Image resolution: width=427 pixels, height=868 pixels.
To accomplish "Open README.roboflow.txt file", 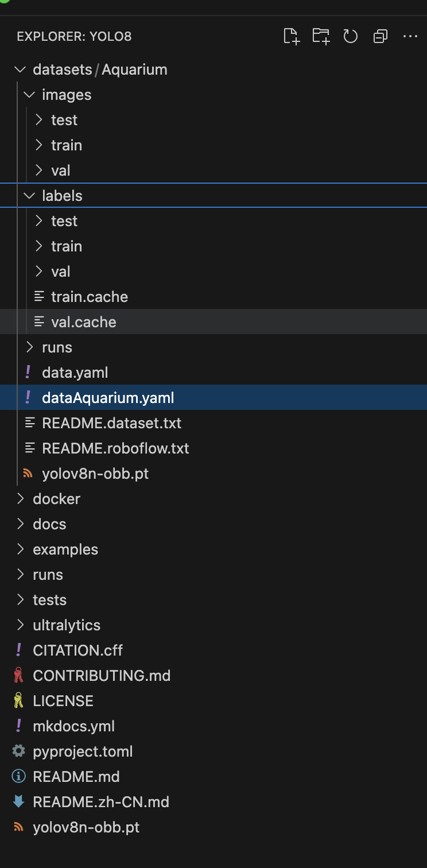I will [115, 448].
